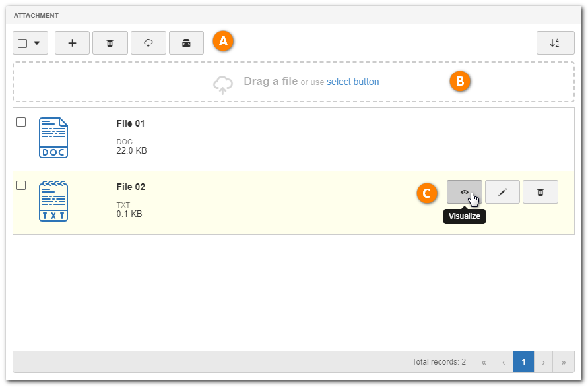Go to the previous page chevron
The width and height of the screenshot is (588, 387).
[504, 362]
